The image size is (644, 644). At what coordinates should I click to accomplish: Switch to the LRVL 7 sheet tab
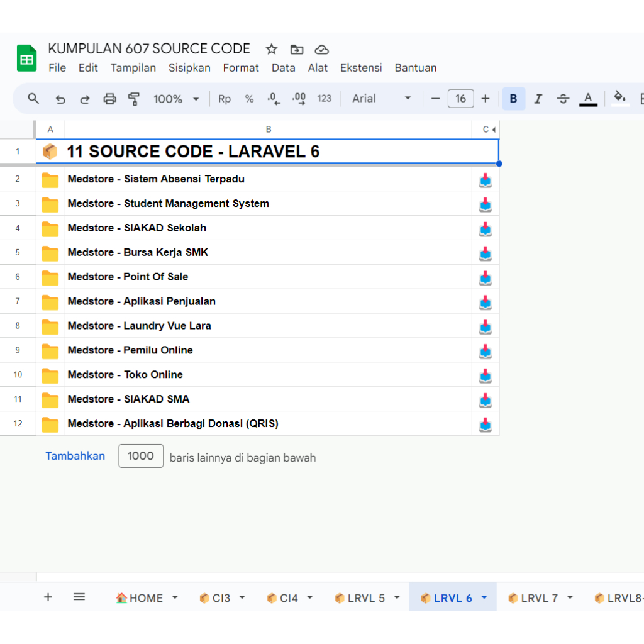point(539,598)
